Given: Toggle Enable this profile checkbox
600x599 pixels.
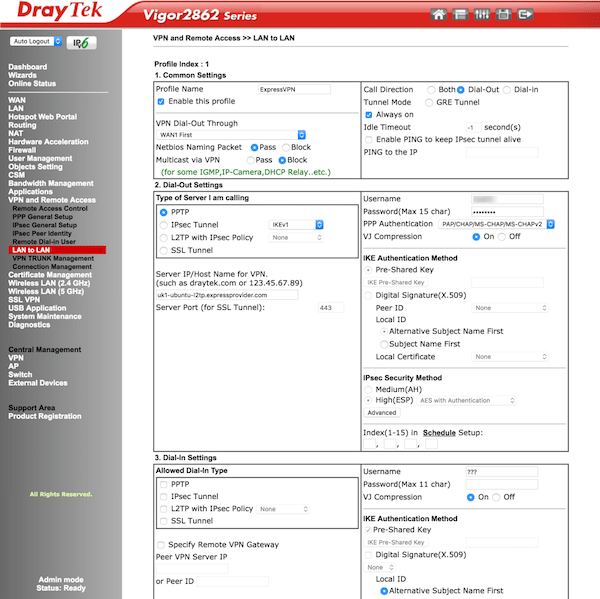Looking at the screenshot, I should tap(161, 101).
